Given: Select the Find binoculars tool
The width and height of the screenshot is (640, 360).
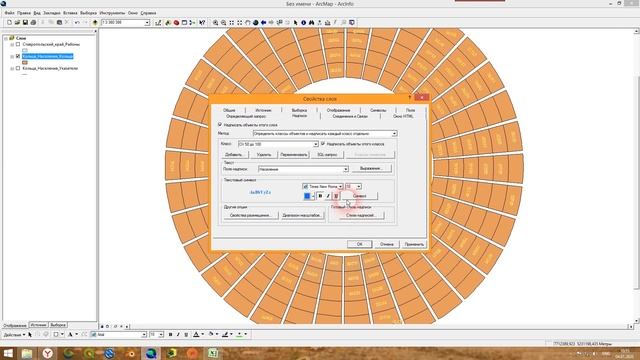Looking at the screenshot, I should point(311,23).
